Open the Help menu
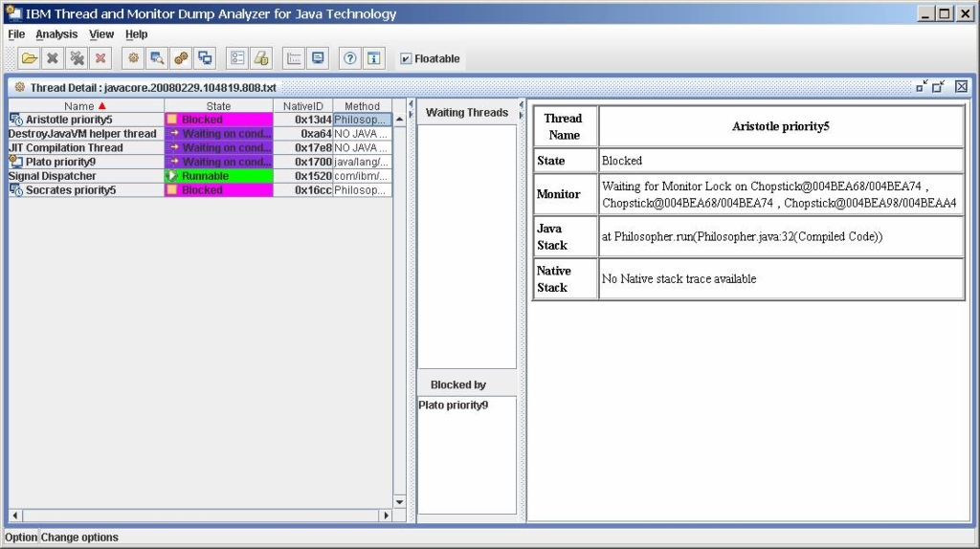The height and width of the screenshot is (549, 980). [136, 34]
